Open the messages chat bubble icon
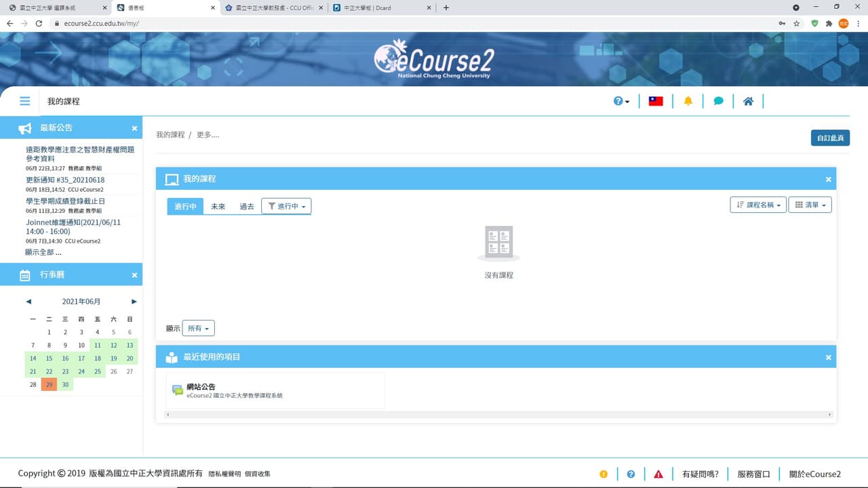This screenshot has width=868, height=488. pyautogui.click(x=718, y=100)
